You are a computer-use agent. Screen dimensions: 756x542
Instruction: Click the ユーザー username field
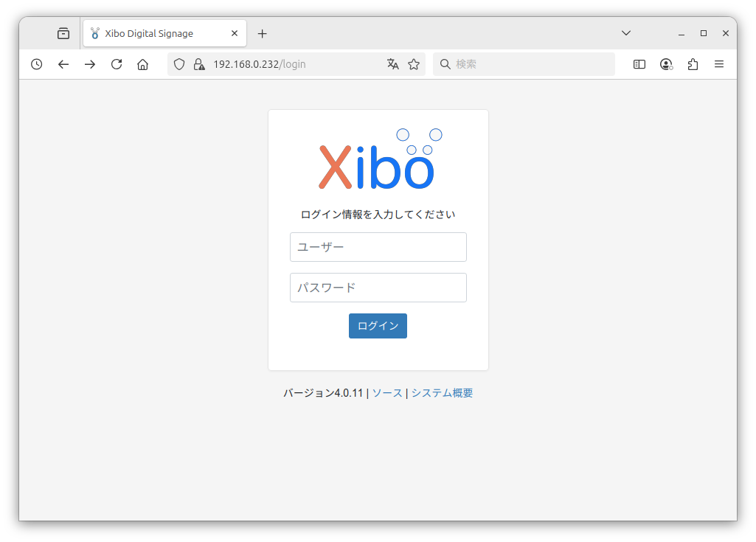pyautogui.click(x=378, y=247)
